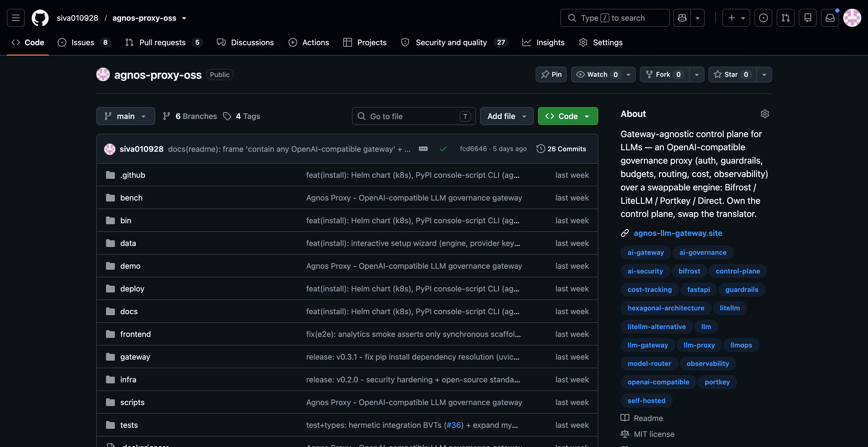Viewport: 868px width, 447px height.
Task: Fork the repository
Action: coord(664,74)
